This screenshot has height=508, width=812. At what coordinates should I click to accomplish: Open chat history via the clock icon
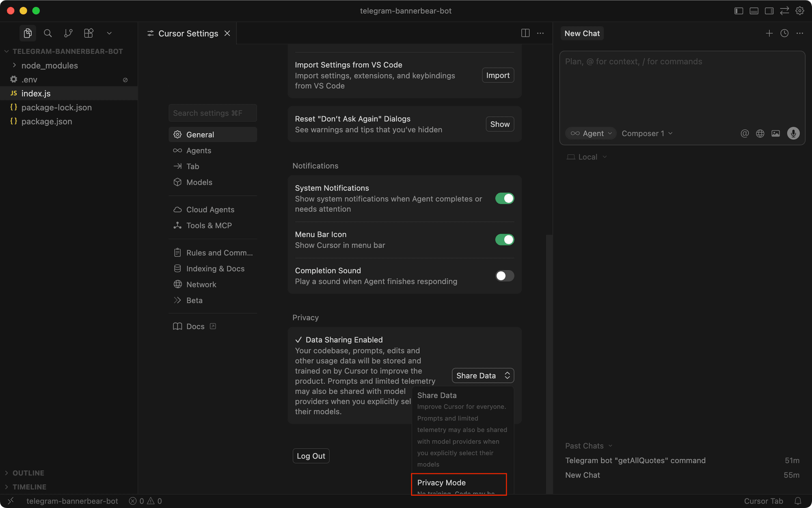(784, 33)
